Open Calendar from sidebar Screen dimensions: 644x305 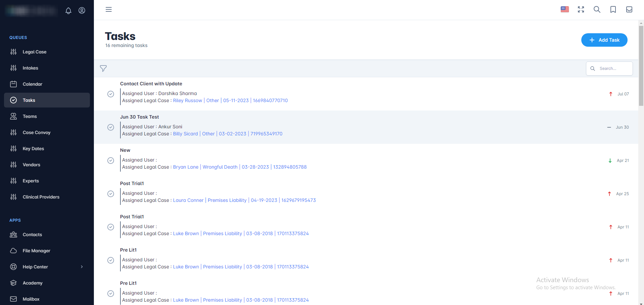tap(47, 84)
